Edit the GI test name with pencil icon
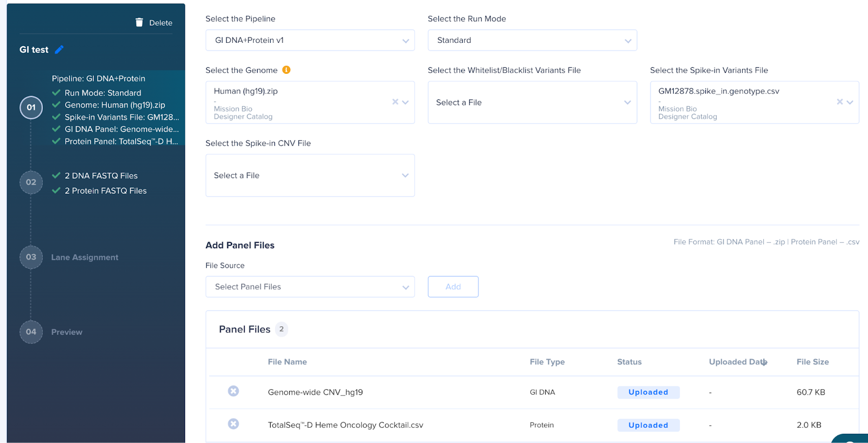This screenshot has height=443, width=868. (x=59, y=49)
